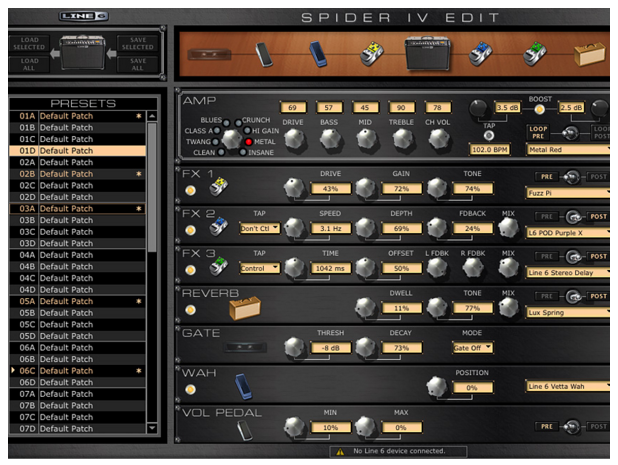Open the FX 2 Don't Ctl tap dropdown
Image resolution: width=618 pixels, height=465 pixels.
pyautogui.click(x=260, y=229)
